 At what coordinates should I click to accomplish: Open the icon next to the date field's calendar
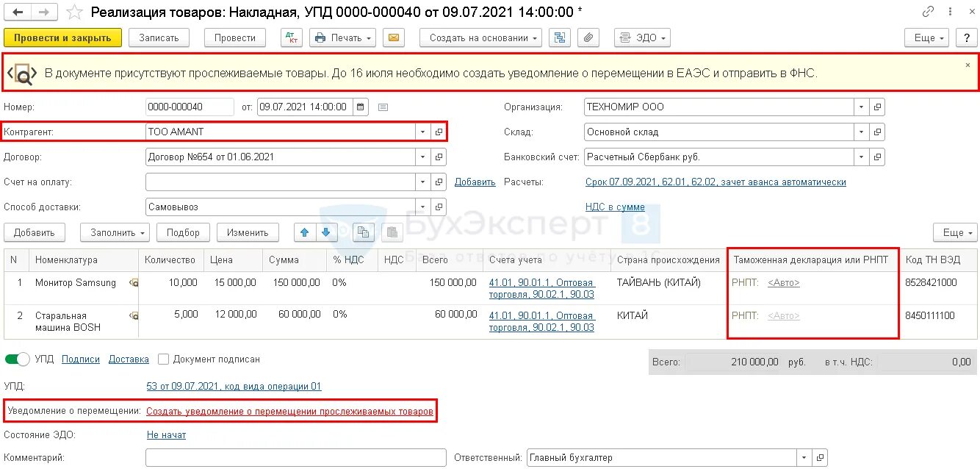tap(383, 107)
